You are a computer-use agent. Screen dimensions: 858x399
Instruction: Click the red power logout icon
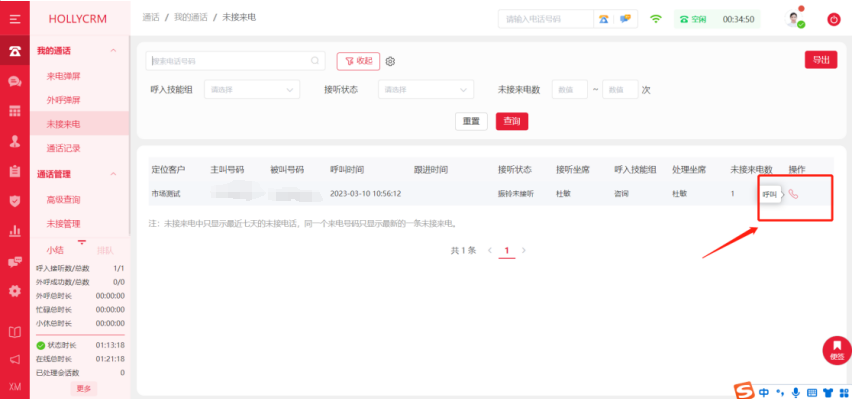pyautogui.click(x=833, y=20)
